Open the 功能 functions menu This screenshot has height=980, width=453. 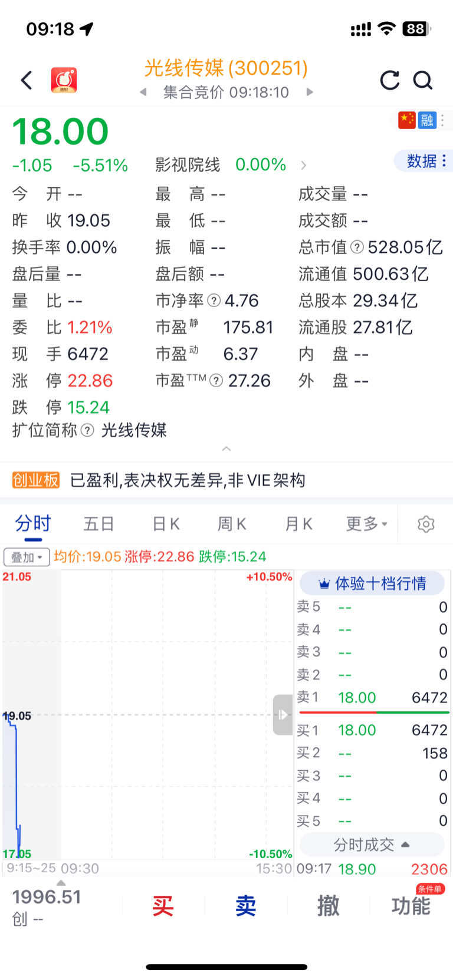coord(411,906)
